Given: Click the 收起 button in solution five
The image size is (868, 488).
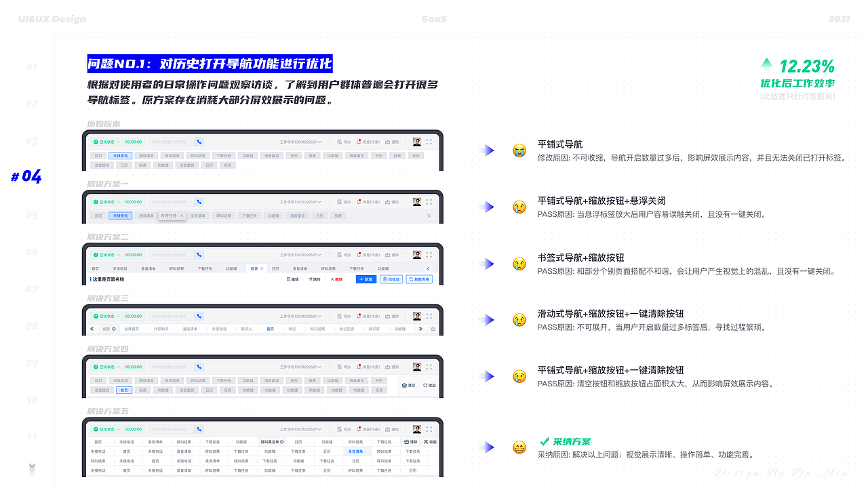Looking at the screenshot, I should (431, 441).
